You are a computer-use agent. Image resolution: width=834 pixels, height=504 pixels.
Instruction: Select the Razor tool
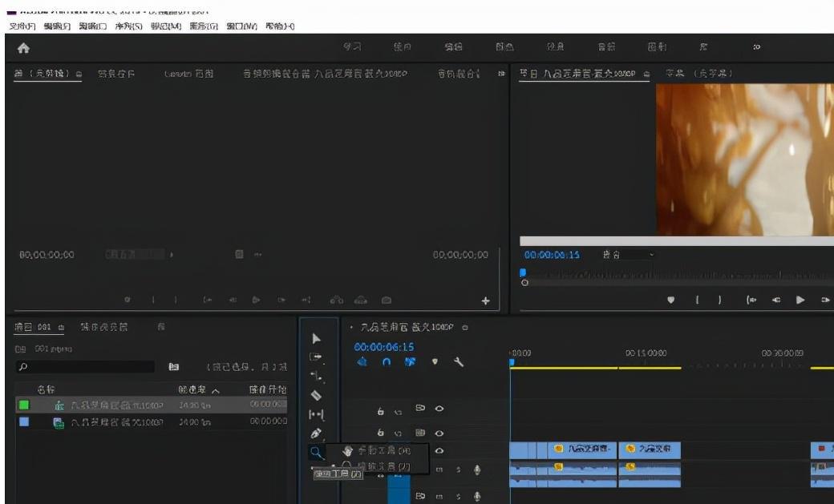pyautogui.click(x=316, y=395)
